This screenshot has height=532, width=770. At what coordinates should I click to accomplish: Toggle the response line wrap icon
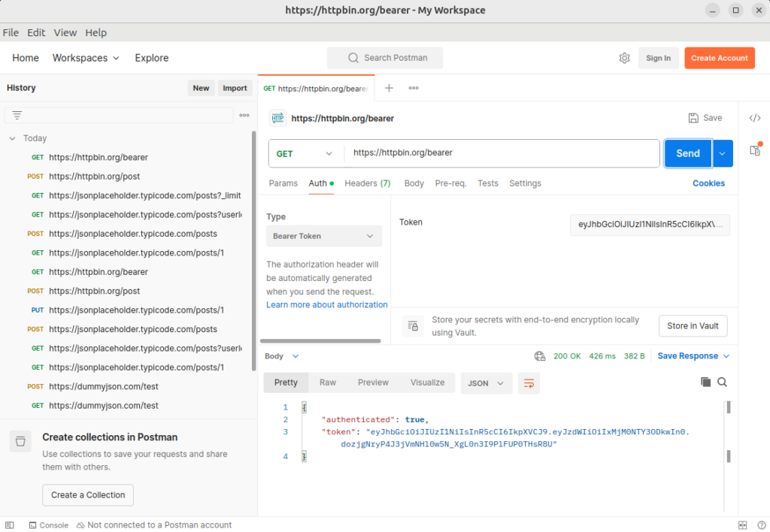pyautogui.click(x=529, y=383)
